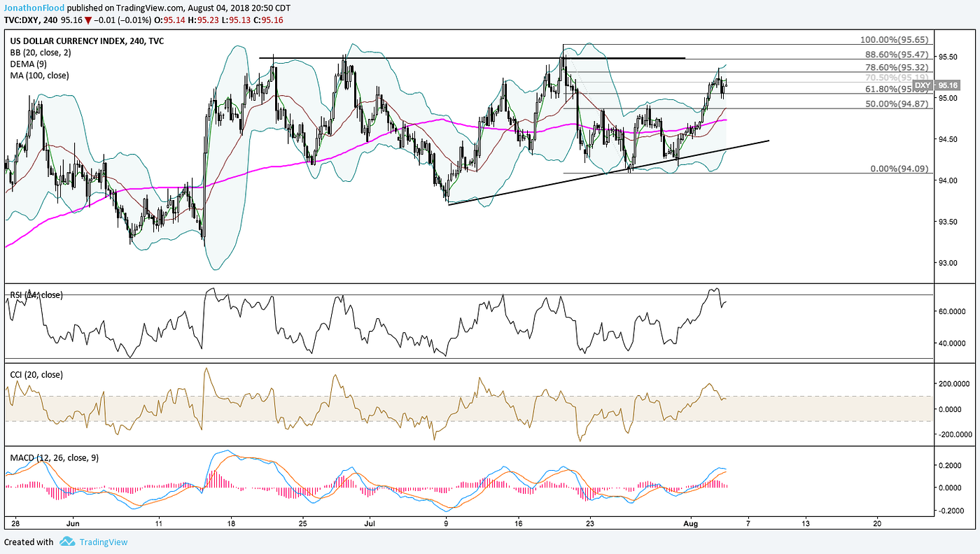Click the TradingView logo icon beside 'Created with'
980x554 pixels.
pos(67,541)
